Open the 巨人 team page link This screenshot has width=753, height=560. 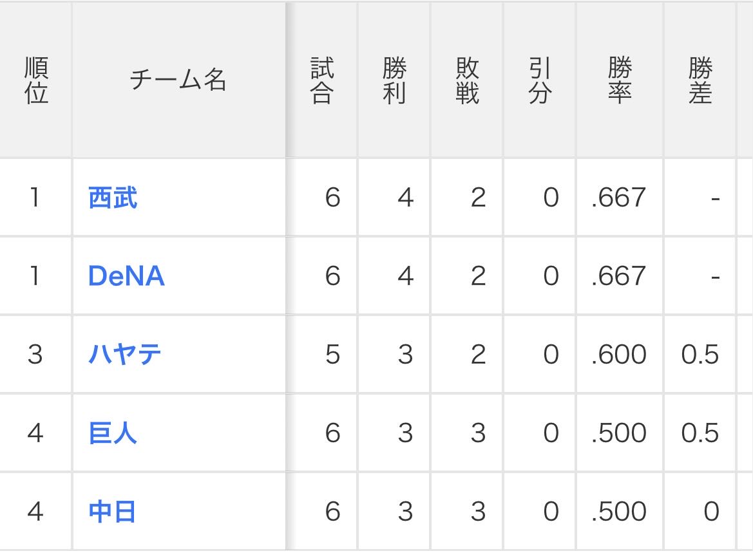pos(113,433)
